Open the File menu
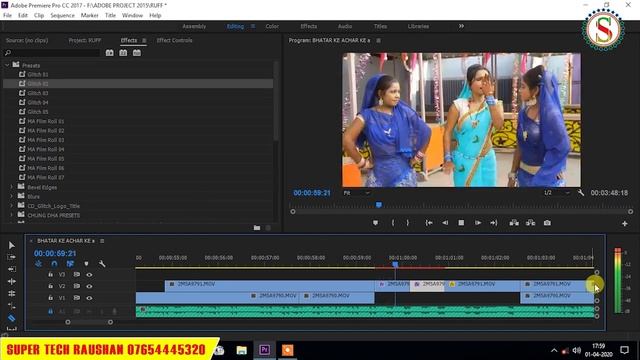640x360 pixels. 7,16
